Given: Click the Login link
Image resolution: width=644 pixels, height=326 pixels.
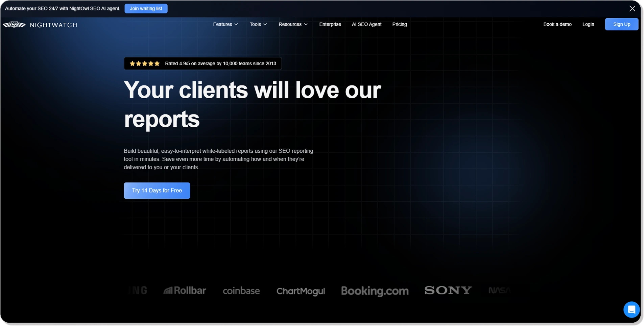Looking at the screenshot, I should pos(588,24).
